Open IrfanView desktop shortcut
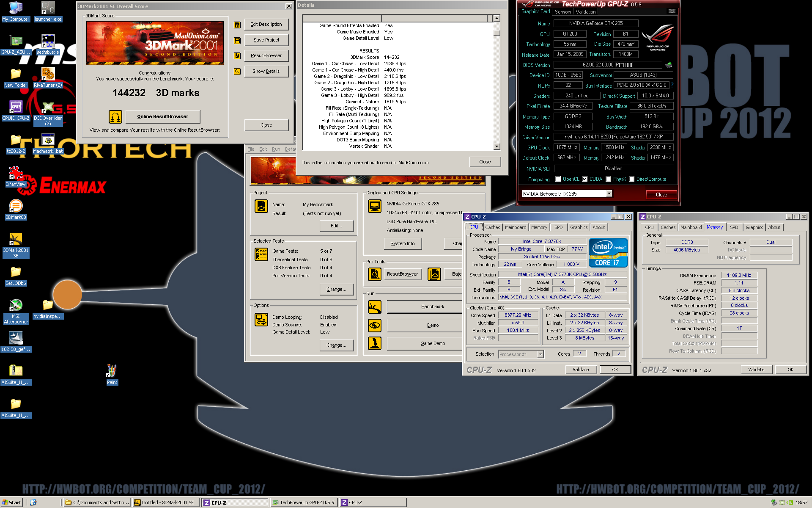 pos(16,177)
